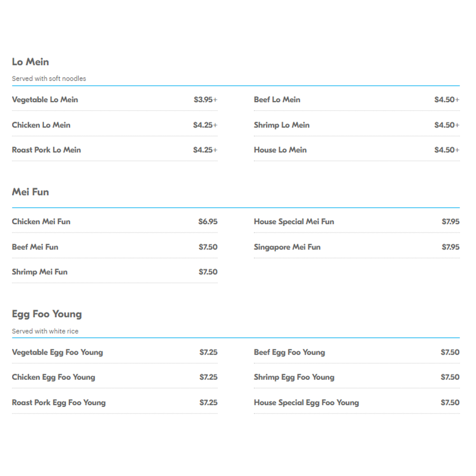Viewport: 476px width, 476px height.
Task: Open the Chicken Mei Fun item
Action: coord(41,222)
